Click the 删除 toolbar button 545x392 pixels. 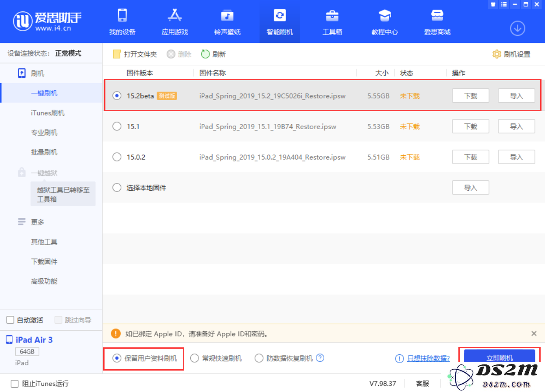point(179,54)
